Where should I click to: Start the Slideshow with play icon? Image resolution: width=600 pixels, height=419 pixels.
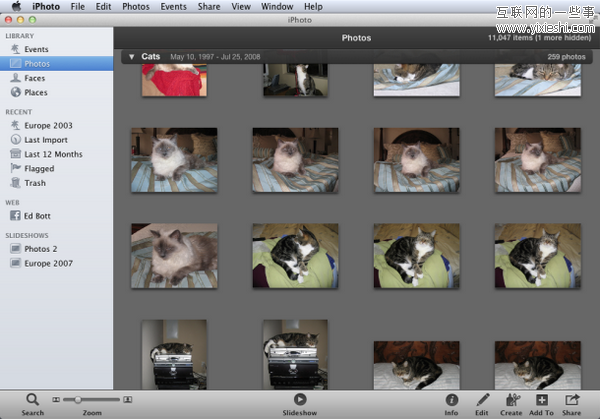[x=300, y=399]
